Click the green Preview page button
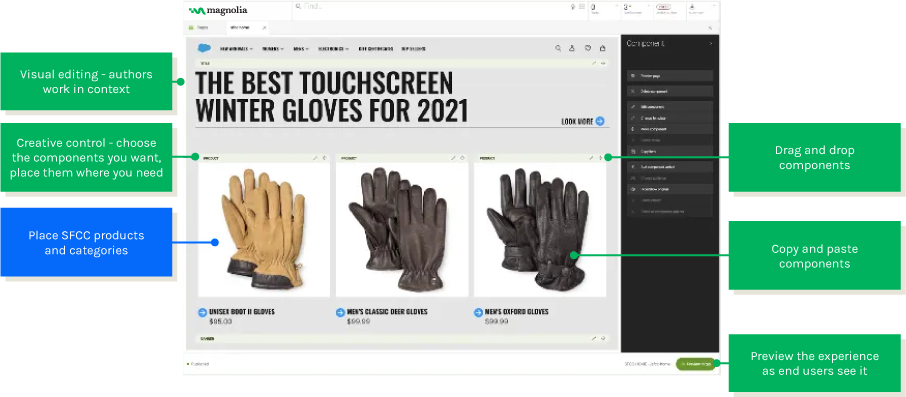906x397 pixels. (695, 363)
